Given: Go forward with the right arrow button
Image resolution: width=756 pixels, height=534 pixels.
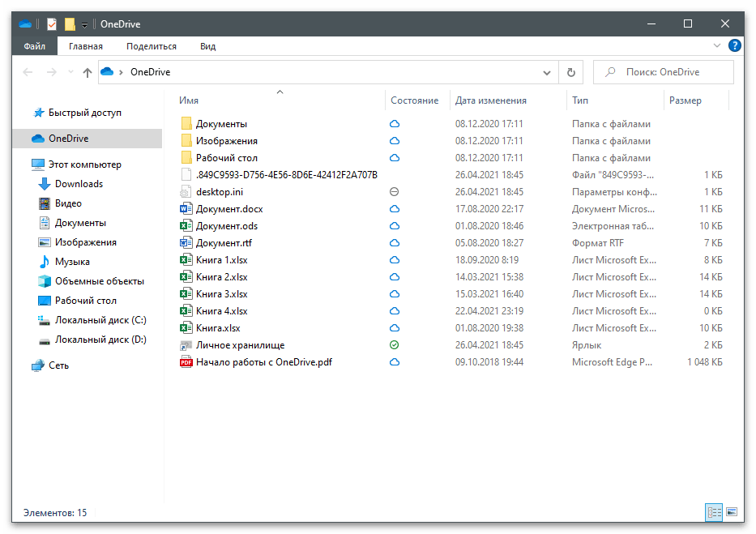Looking at the screenshot, I should 51,72.
